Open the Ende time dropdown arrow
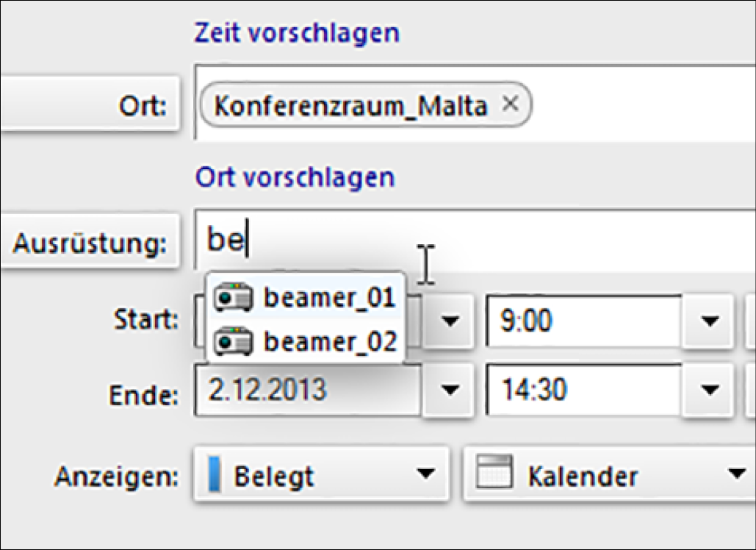 709,390
